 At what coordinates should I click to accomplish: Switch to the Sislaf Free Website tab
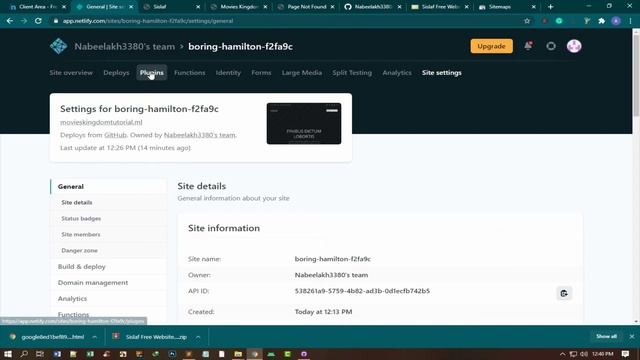click(x=439, y=7)
